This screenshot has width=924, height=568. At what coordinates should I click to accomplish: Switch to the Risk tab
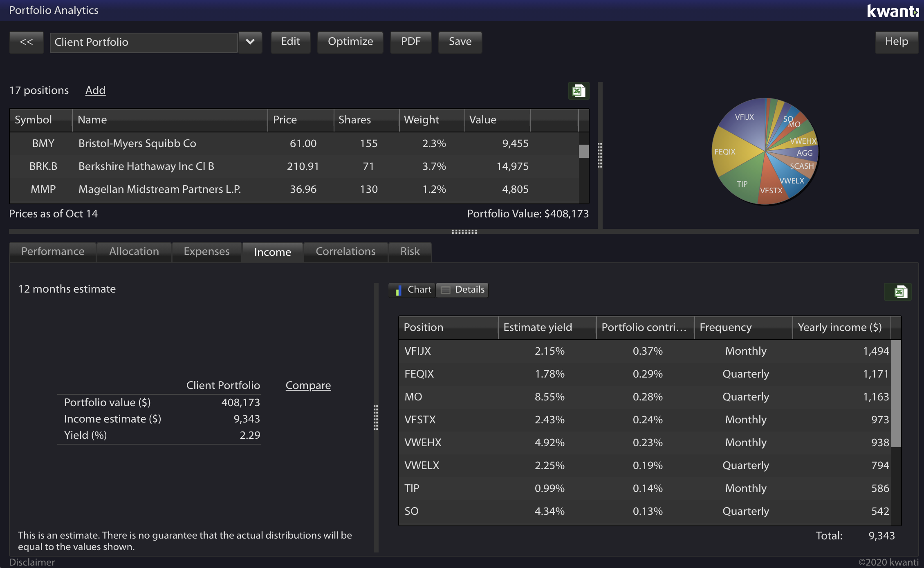pos(410,252)
